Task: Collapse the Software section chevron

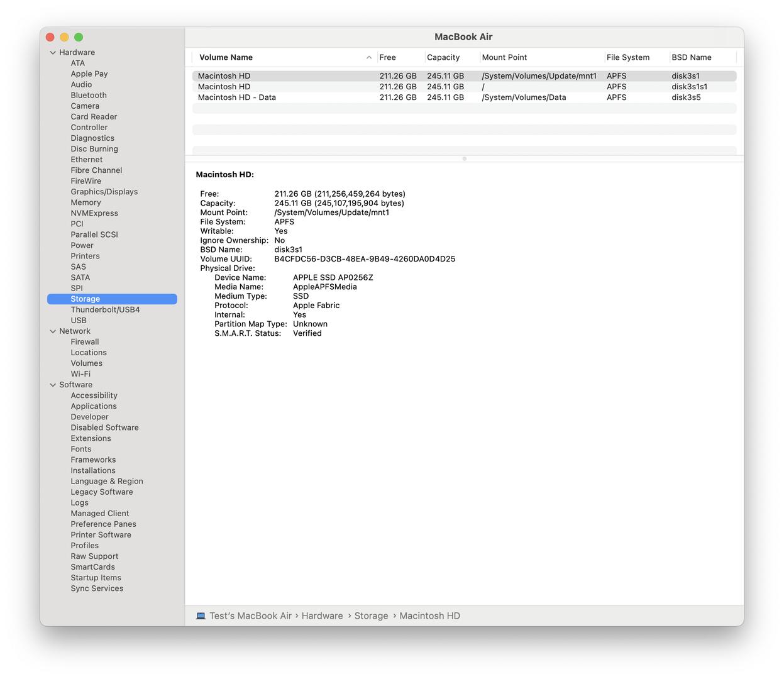Action: click(x=53, y=385)
